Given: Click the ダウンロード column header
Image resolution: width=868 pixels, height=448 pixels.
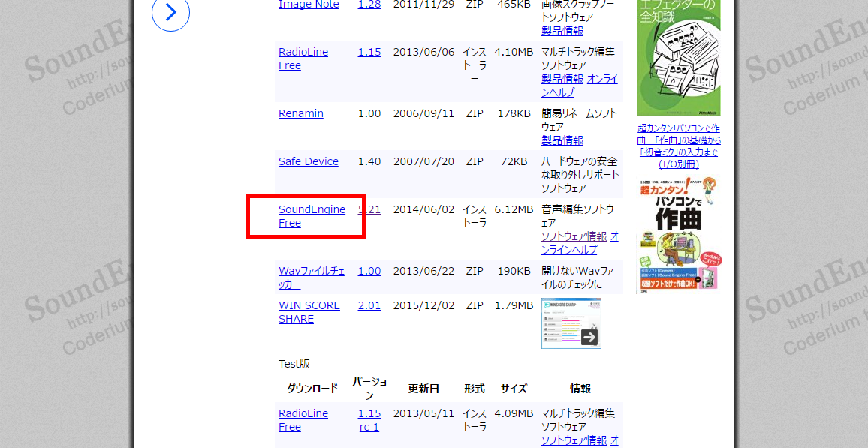Looking at the screenshot, I should (x=312, y=389).
